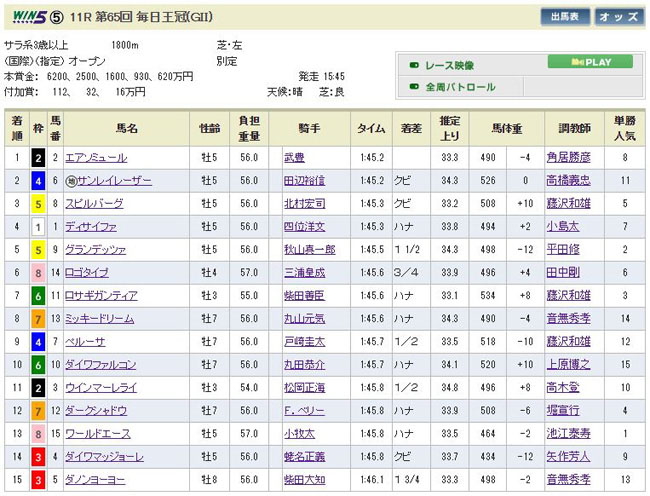Click jockey F.ベリー link
Screen dimensions: 650x496
pyautogui.click(x=300, y=411)
